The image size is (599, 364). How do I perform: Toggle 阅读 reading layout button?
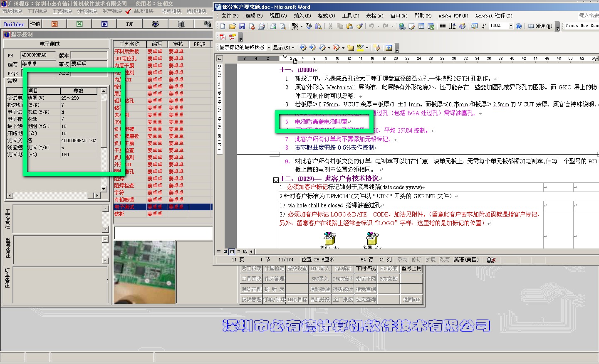click(540, 26)
